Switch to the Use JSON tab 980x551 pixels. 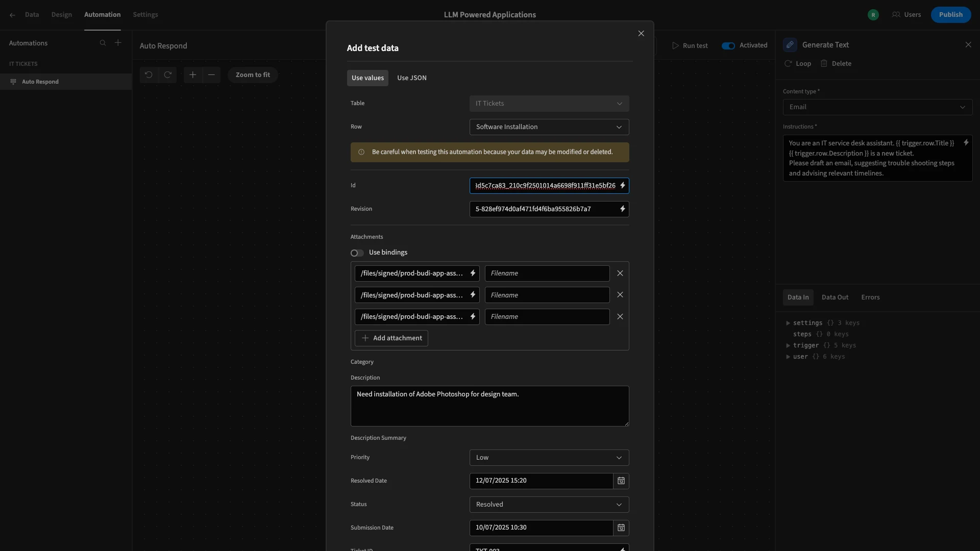click(412, 78)
